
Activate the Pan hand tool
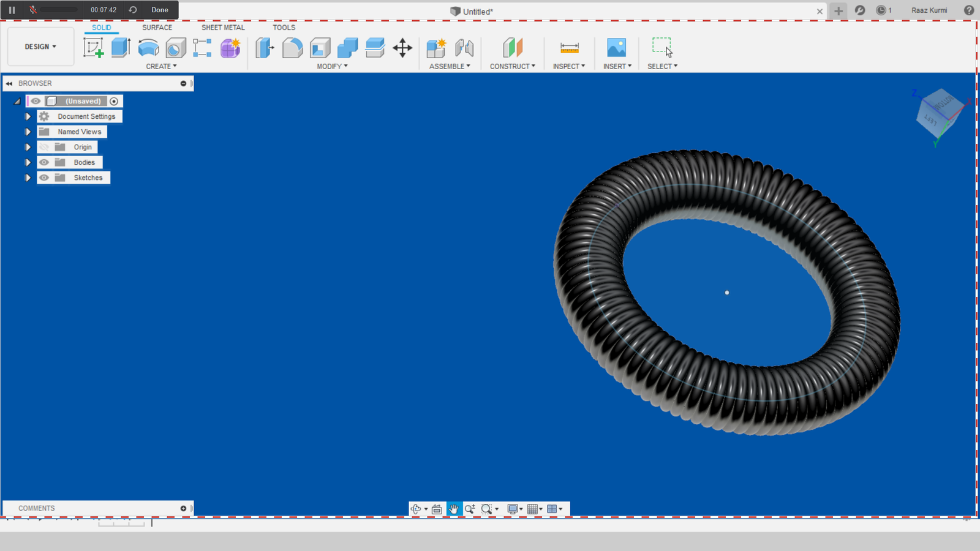tap(453, 509)
